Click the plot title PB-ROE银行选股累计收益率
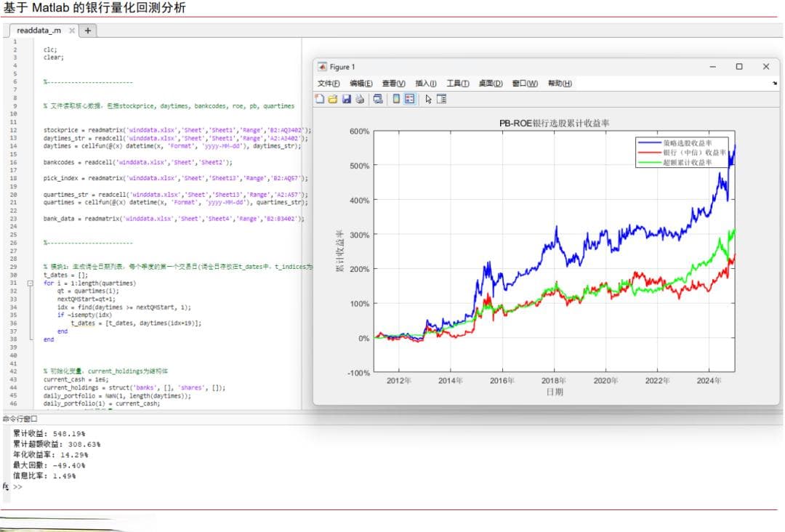The image size is (785, 532). point(554,123)
